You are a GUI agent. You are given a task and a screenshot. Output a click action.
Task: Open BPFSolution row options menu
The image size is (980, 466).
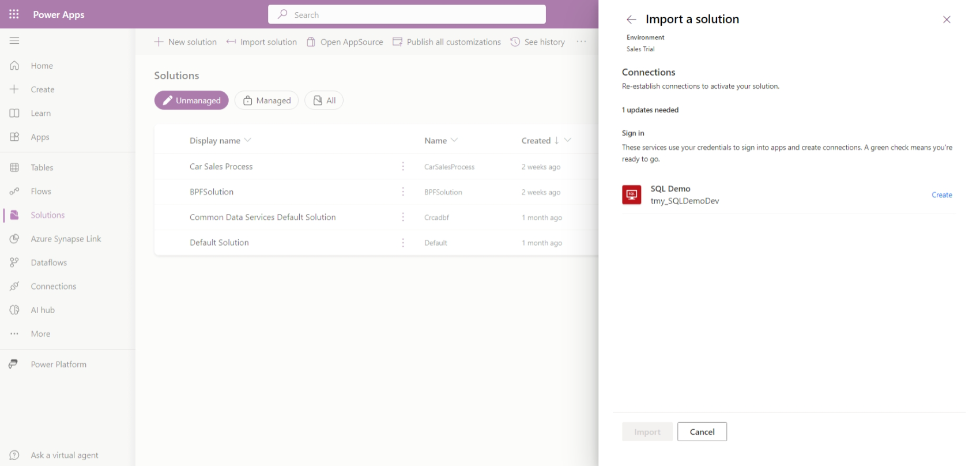(x=403, y=192)
